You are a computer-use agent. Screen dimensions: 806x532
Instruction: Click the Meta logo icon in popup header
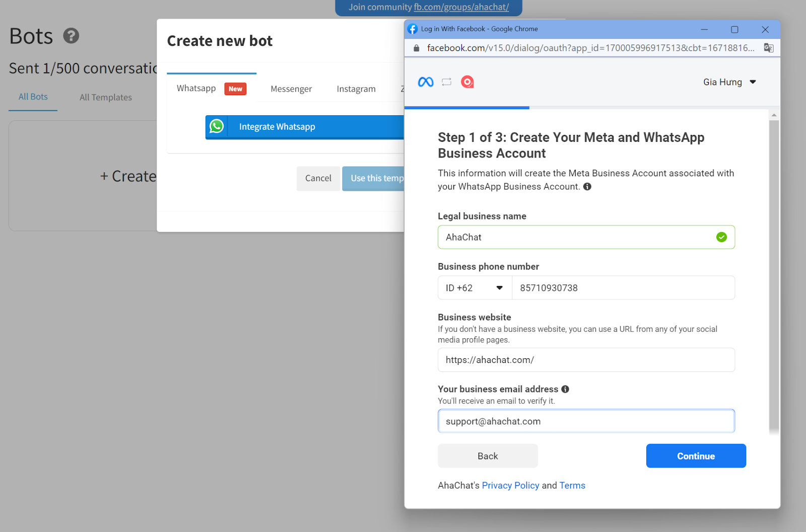point(426,82)
